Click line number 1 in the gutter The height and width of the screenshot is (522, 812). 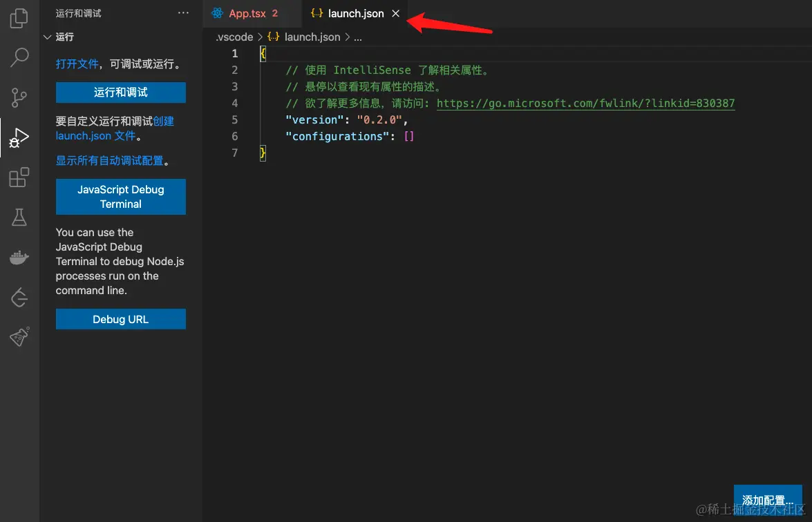234,53
